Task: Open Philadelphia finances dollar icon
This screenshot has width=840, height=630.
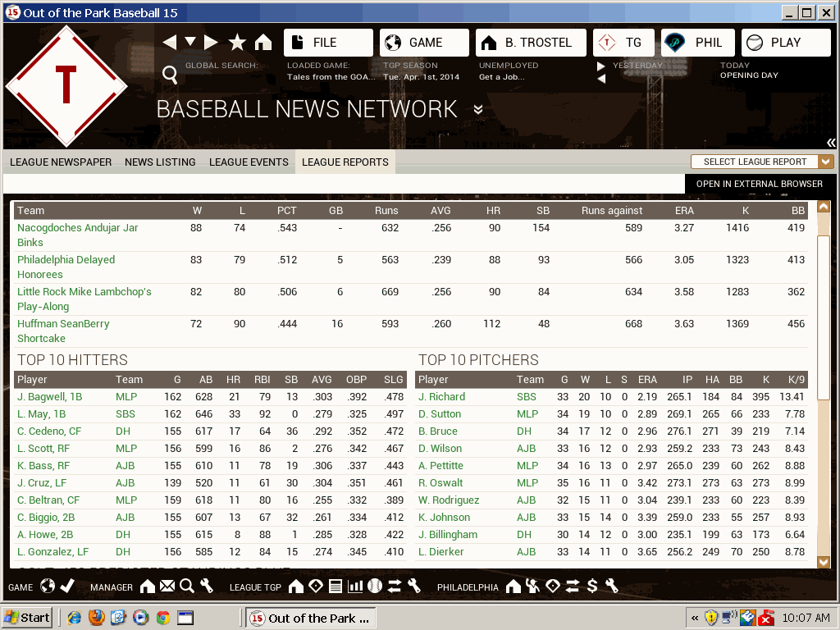Action: tap(592, 586)
